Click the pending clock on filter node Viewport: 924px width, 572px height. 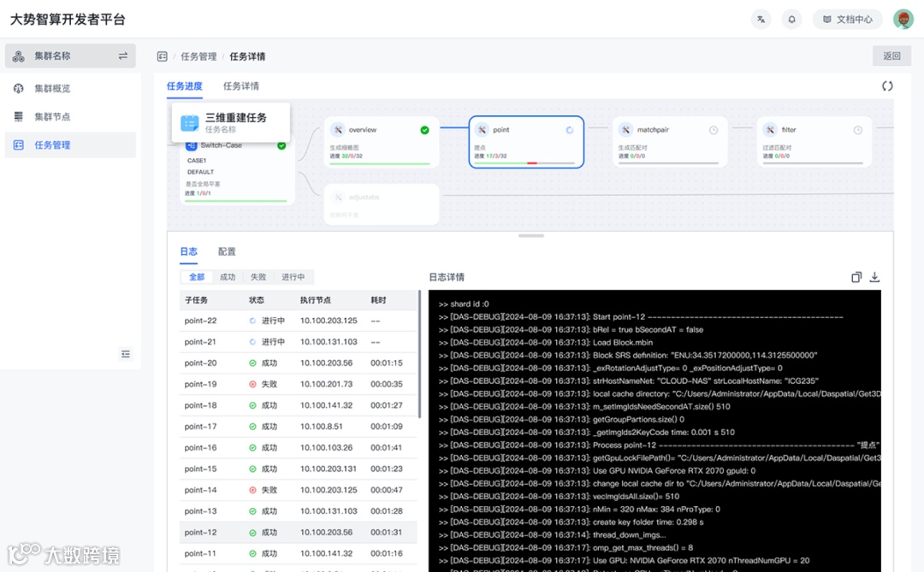858,130
